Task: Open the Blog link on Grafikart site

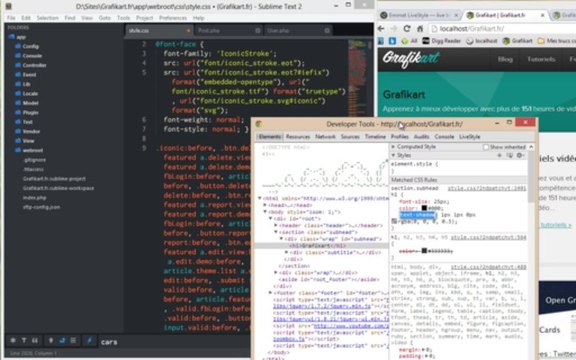Action: [x=505, y=59]
